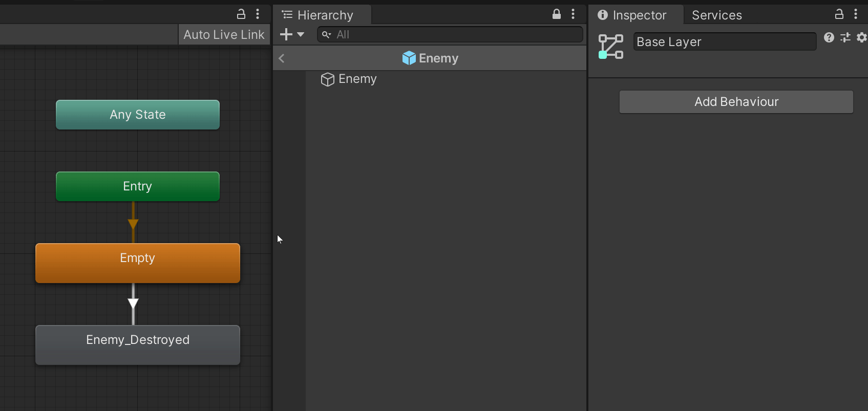The image size is (868, 411).
Task: Select the orange Empty state node
Action: pos(138,263)
